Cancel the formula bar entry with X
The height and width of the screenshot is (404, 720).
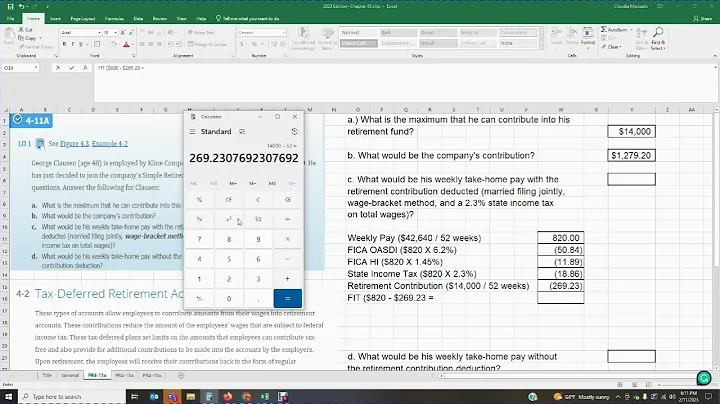[x=58, y=67]
